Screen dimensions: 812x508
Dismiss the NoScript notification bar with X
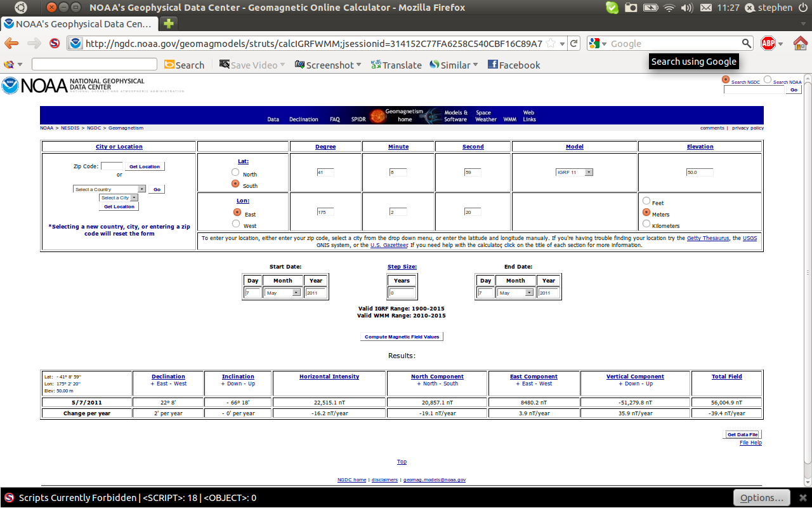click(802, 498)
